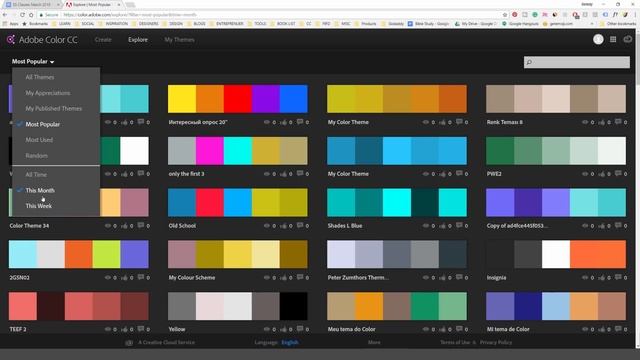Click Shades L Blue theme title
The width and height of the screenshot is (640, 360).
coord(344,226)
